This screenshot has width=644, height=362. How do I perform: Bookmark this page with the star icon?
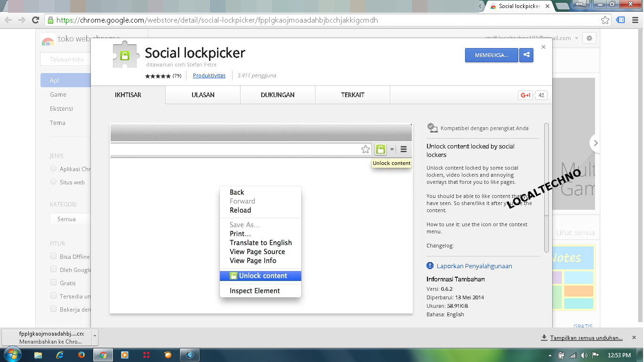click(x=605, y=20)
